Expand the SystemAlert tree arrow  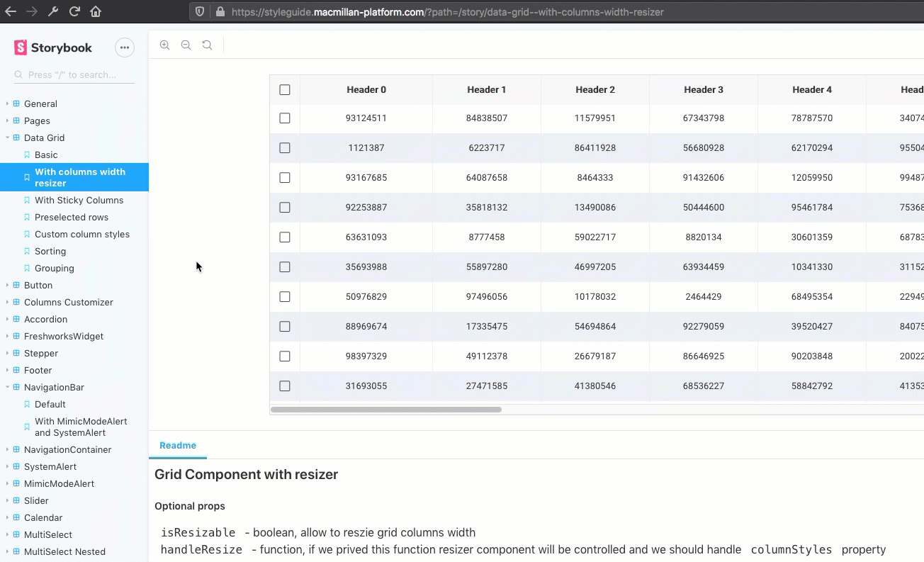[x=7, y=466]
